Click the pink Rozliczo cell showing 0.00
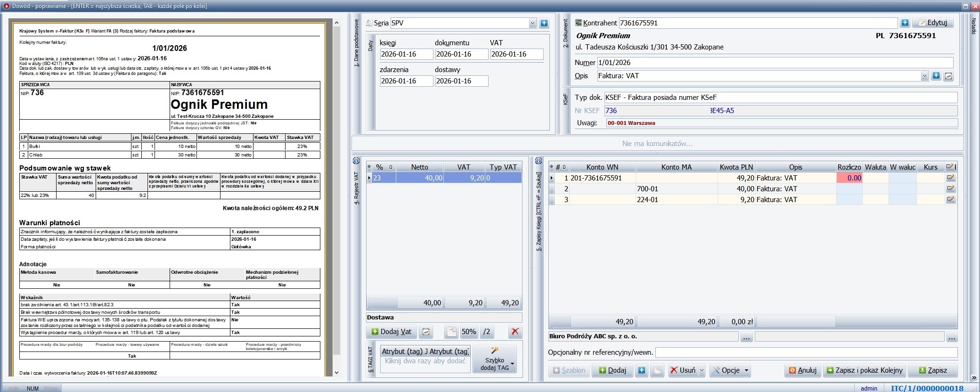The image size is (980, 392). coord(849,178)
